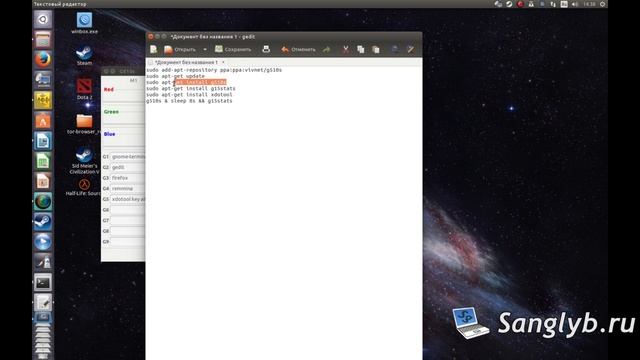Click the clock in the top panel
640x360 pixels.
tap(589, 4)
